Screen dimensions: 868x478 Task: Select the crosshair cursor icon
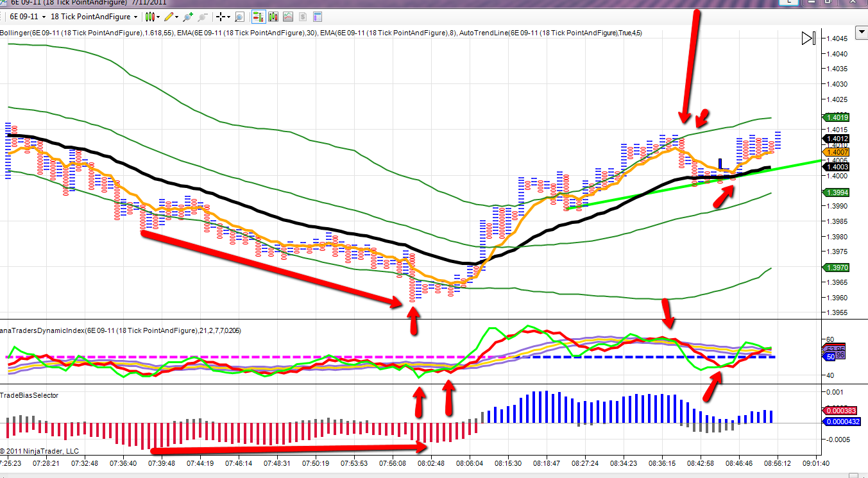221,17
